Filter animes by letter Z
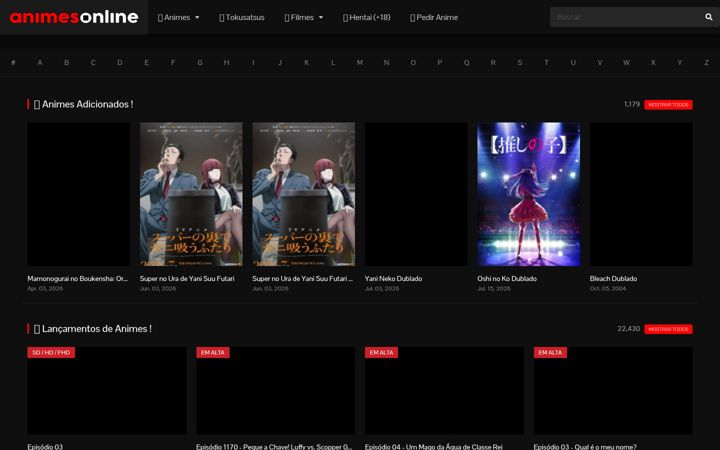This screenshot has height=450, width=720. pyautogui.click(x=706, y=62)
